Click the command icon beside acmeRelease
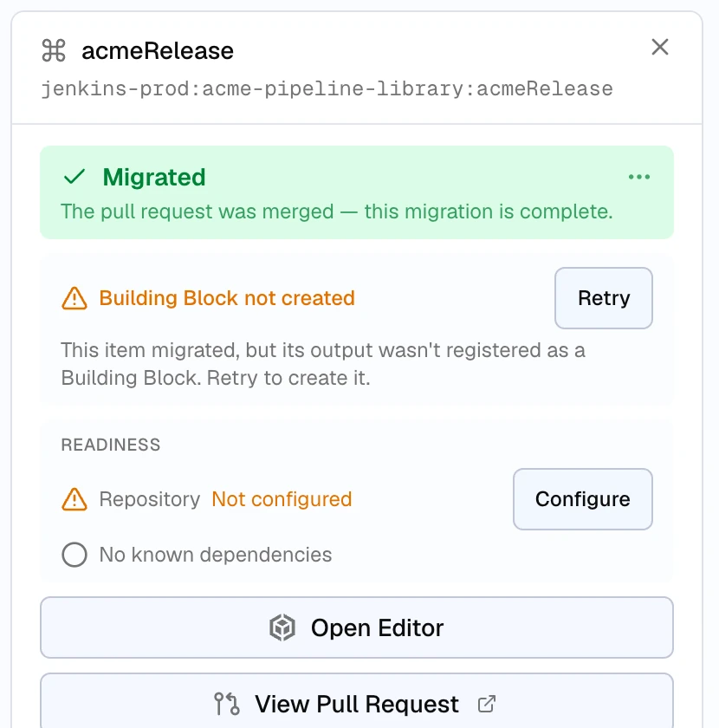Viewport: 719px width, 728px height. tap(54, 50)
